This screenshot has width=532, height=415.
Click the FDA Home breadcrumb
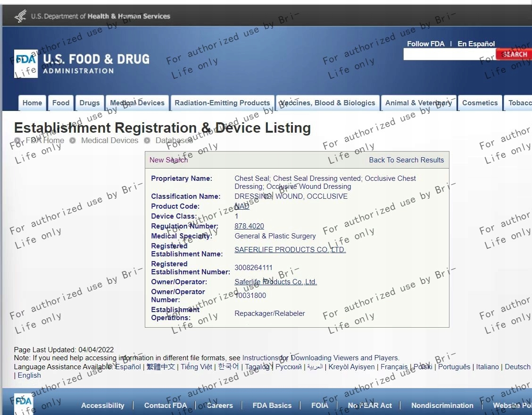click(45, 140)
